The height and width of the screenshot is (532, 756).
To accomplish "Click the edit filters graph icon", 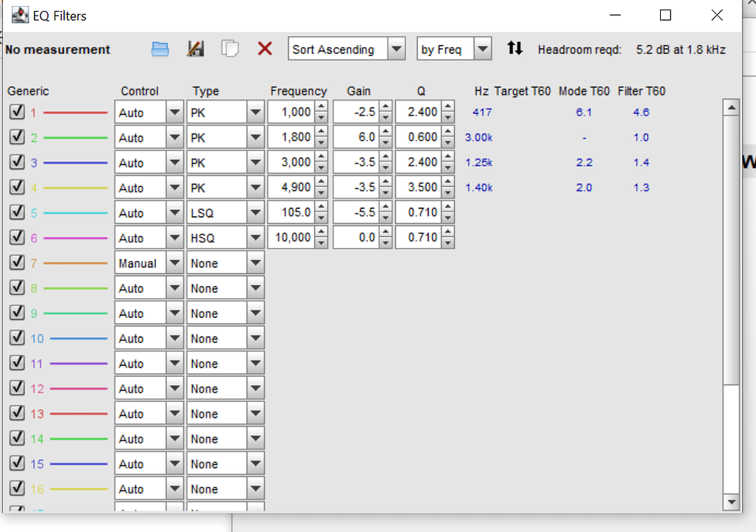I will click(195, 48).
